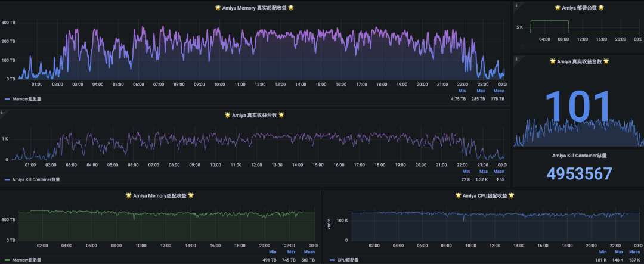
Task: Open the Amiya 真实收益台数 title on the wide graph panel
Action: 254,115
